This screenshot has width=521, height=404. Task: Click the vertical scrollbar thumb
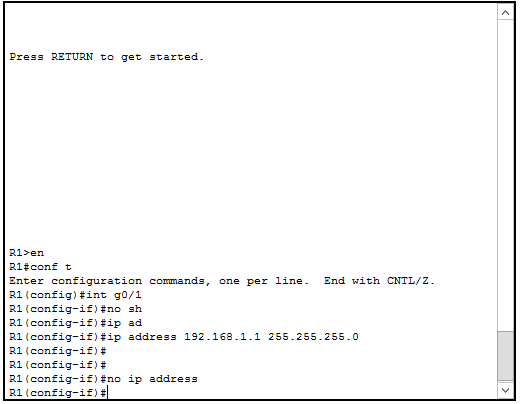(x=505, y=356)
